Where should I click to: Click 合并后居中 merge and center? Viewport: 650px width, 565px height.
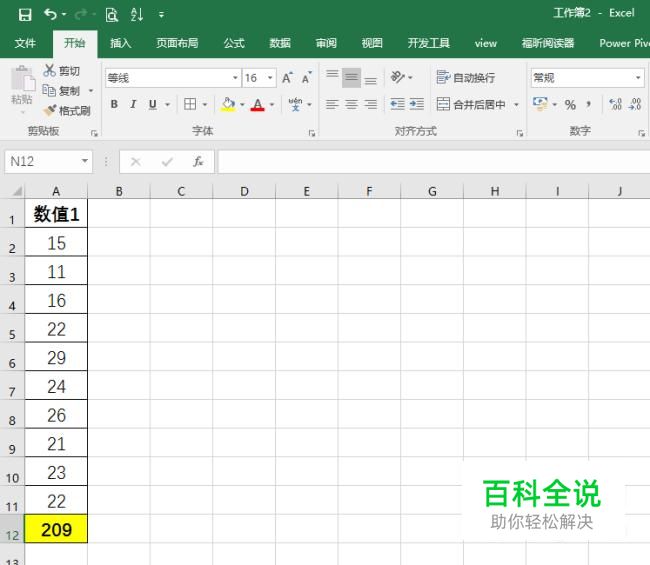471,104
